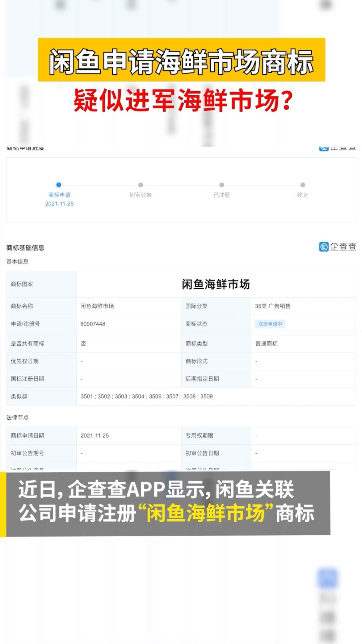Click the 申请/注册号 field label
The width and height of the screenshot is (362, 644).
tap(25, 324)
